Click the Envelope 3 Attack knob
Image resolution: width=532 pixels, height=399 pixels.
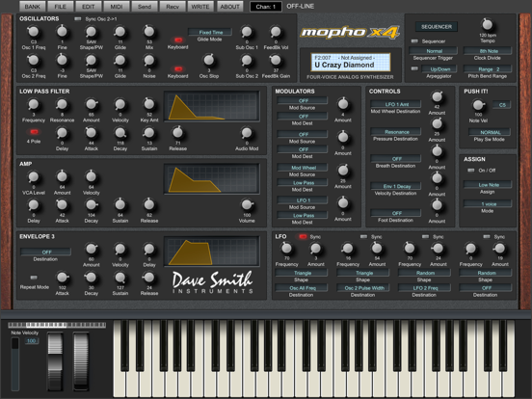(x=62, y=278)
